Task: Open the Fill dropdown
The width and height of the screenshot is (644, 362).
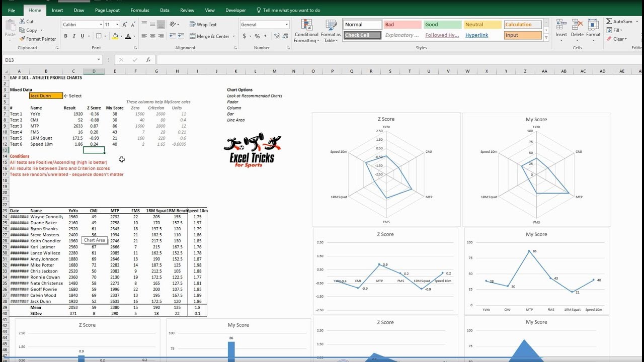Action: pos(614,30)
